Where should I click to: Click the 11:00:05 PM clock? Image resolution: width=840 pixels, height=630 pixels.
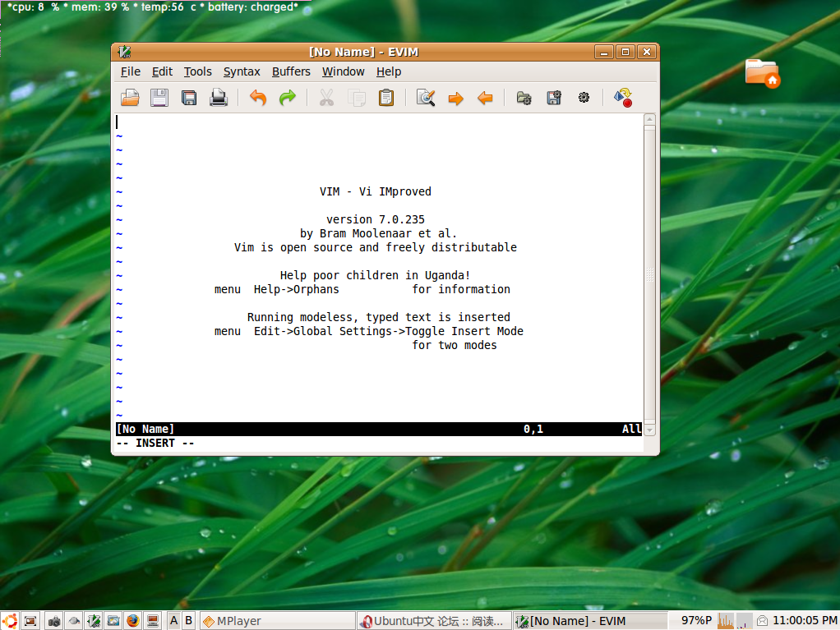point(805,621)
